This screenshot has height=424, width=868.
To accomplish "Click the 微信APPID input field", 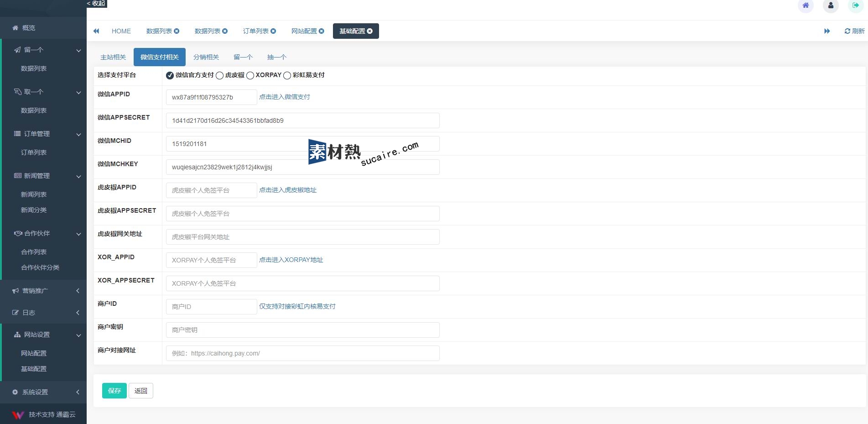I will (212, 97).
